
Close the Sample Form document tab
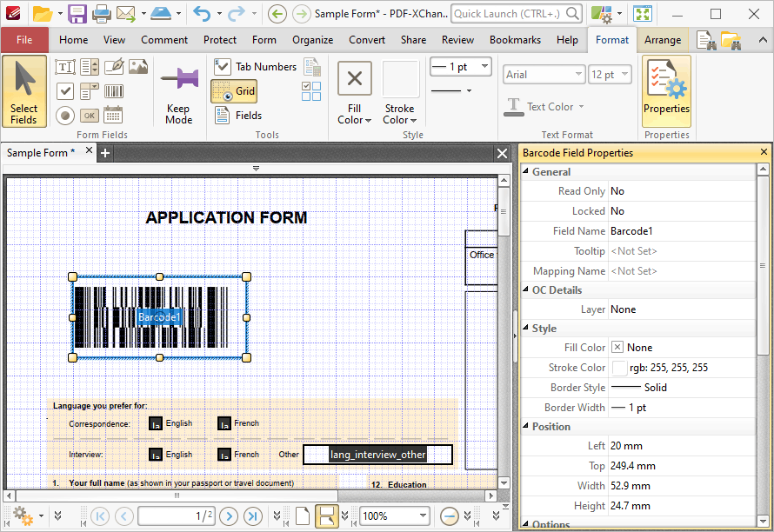[x=89, y=150]
